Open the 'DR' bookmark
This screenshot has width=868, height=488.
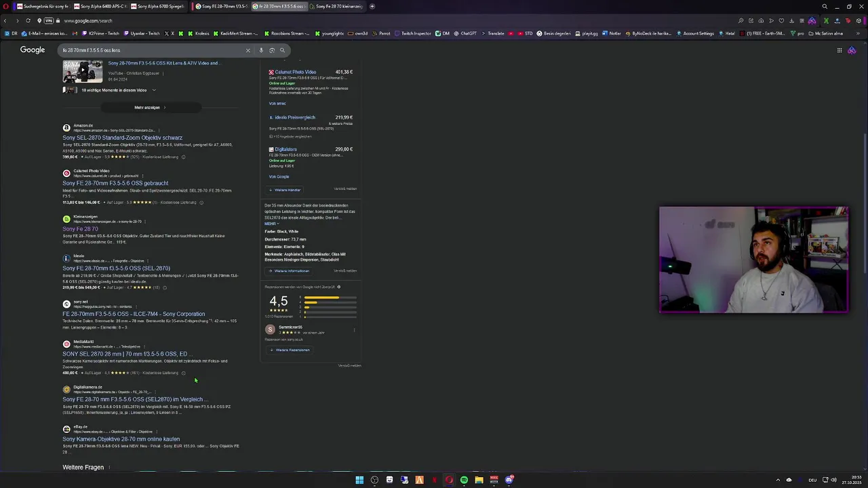pyautogui.click(x=11, y=33)
